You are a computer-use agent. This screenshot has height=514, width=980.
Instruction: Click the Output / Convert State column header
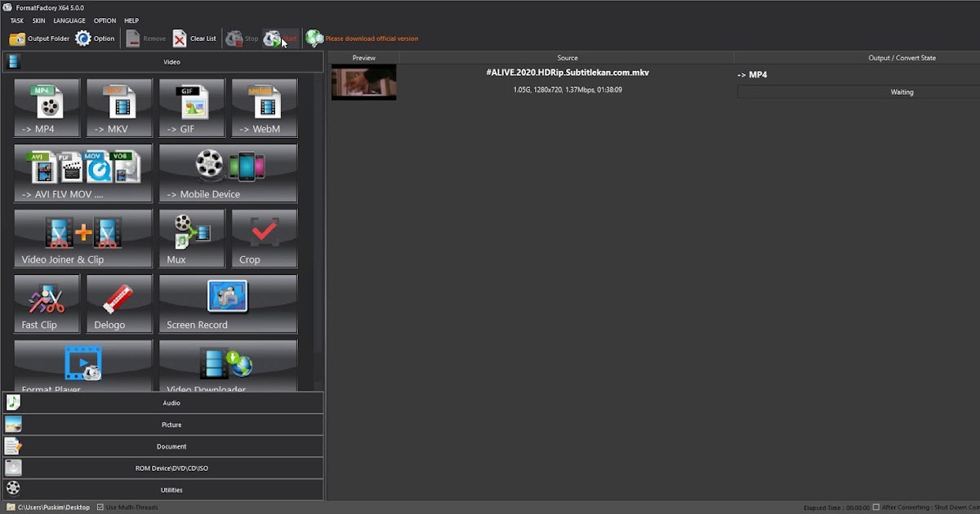pyautogui.click(x=857, y=58)
